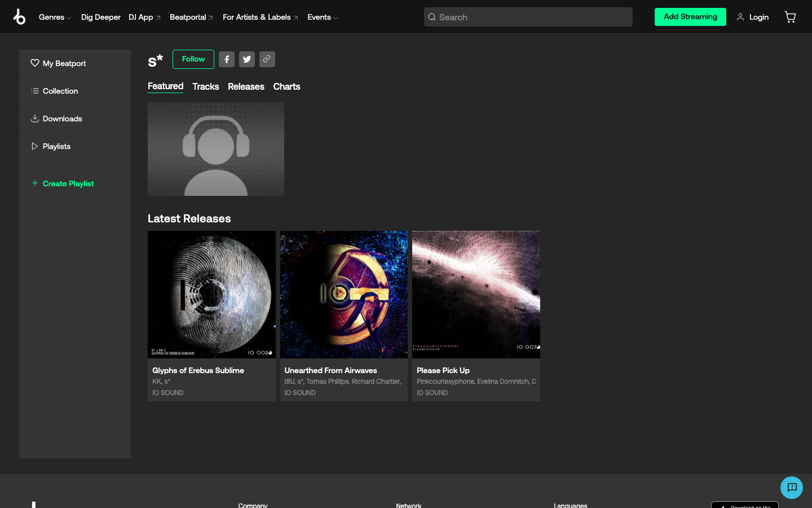This screenshot has height=508, width=812.
Task: Click the Glyphs of Erebus Sublime title
Action: click(x=198, y=370)
